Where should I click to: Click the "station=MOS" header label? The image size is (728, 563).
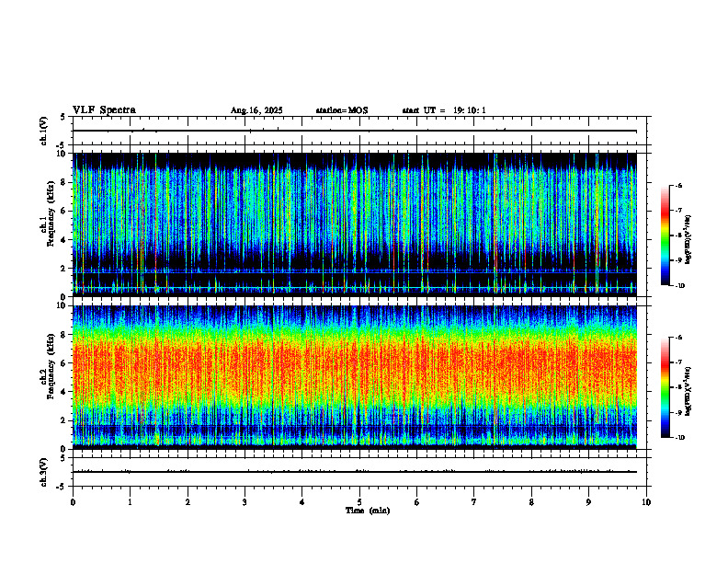342,110
